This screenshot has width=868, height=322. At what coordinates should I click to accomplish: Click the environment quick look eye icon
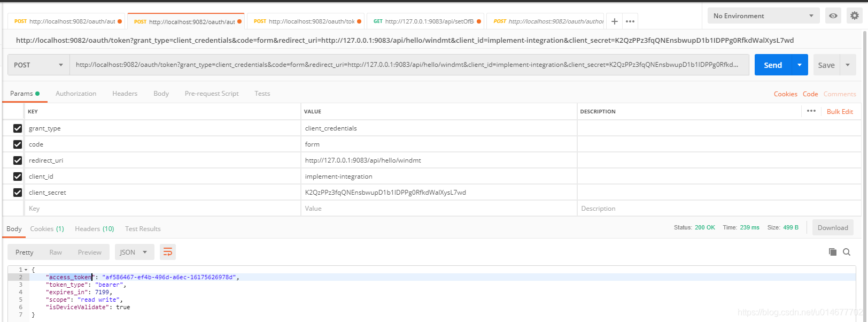click(x=833, y=16)
